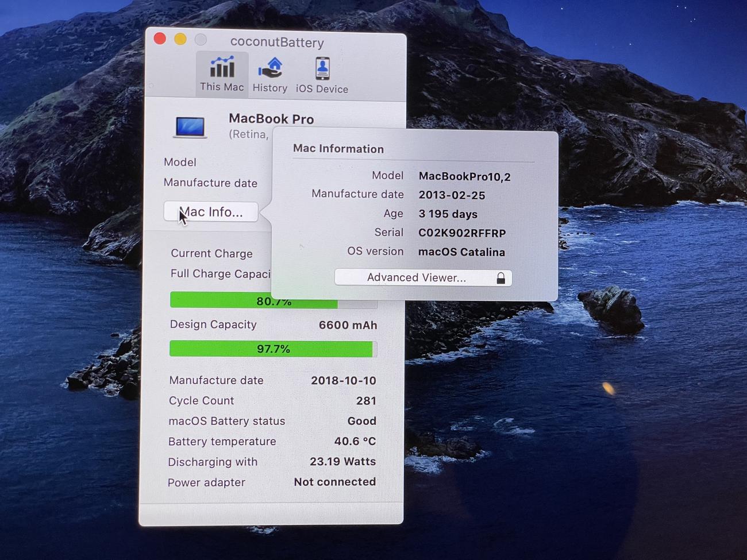
Task: Click the Mac Information popover heading
Action: 338,149
